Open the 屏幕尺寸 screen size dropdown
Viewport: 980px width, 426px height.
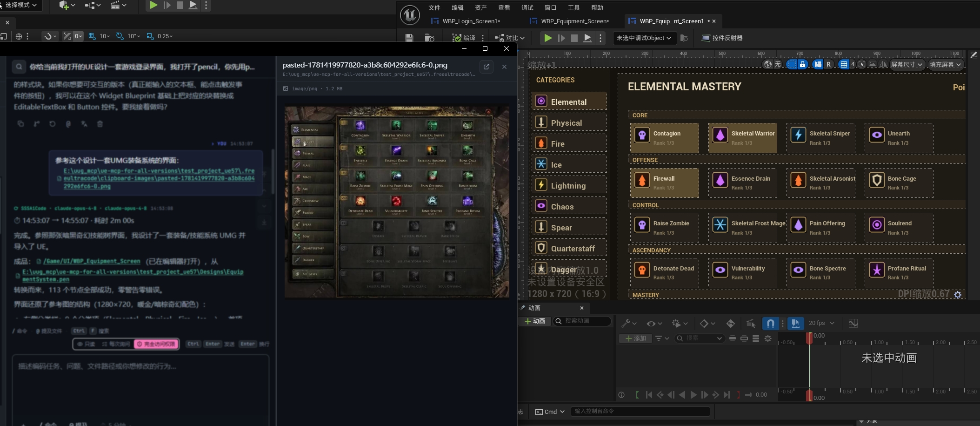[x=907, y=64]
